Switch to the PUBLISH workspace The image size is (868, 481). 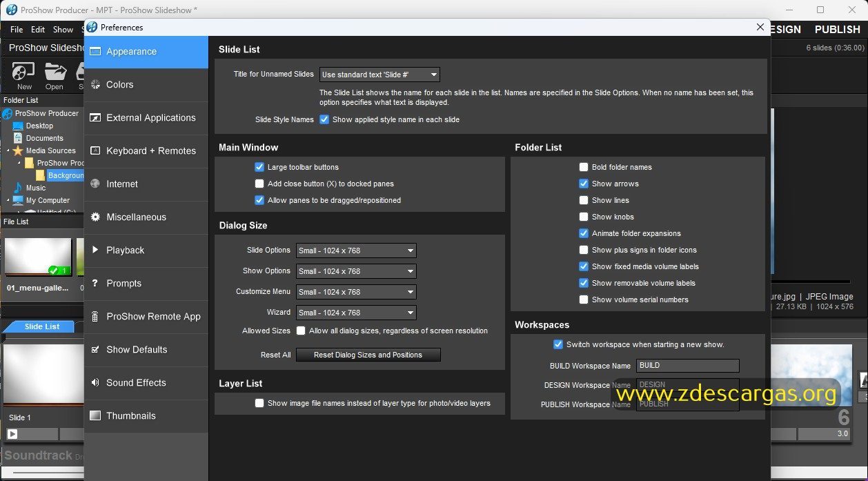[x=838, y=30]
